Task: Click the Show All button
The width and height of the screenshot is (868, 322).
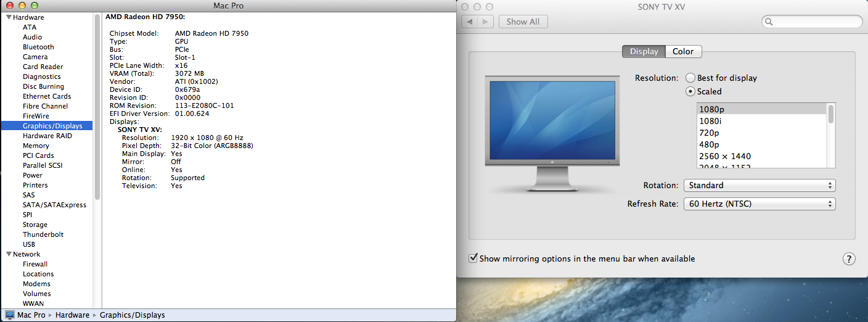Action: 523,22
